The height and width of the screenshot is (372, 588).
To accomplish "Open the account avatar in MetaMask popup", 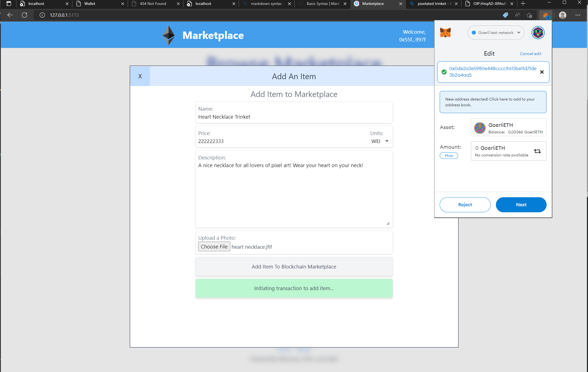I will 538,33.
